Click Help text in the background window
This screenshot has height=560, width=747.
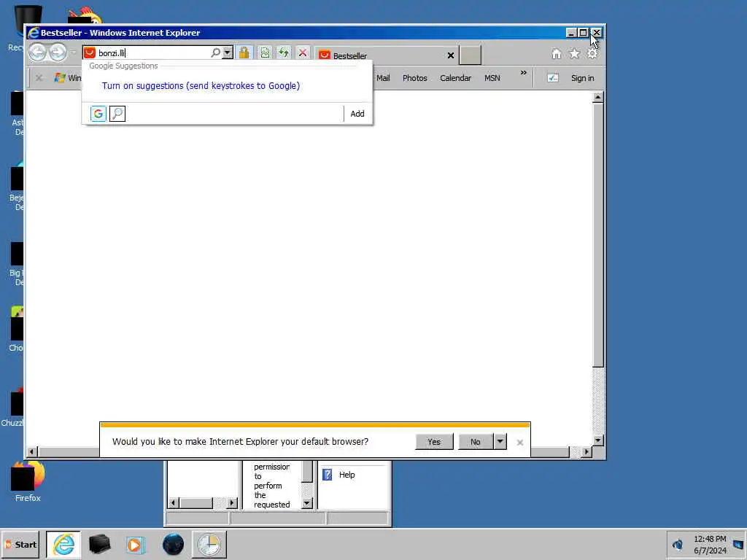tap(347, 475)
